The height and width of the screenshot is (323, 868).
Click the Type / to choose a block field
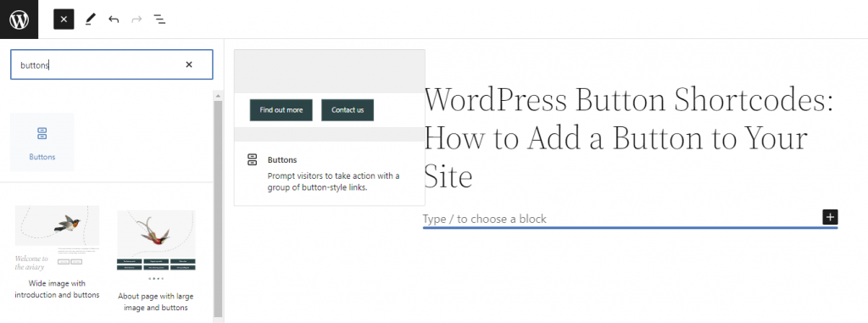point(620,219)
